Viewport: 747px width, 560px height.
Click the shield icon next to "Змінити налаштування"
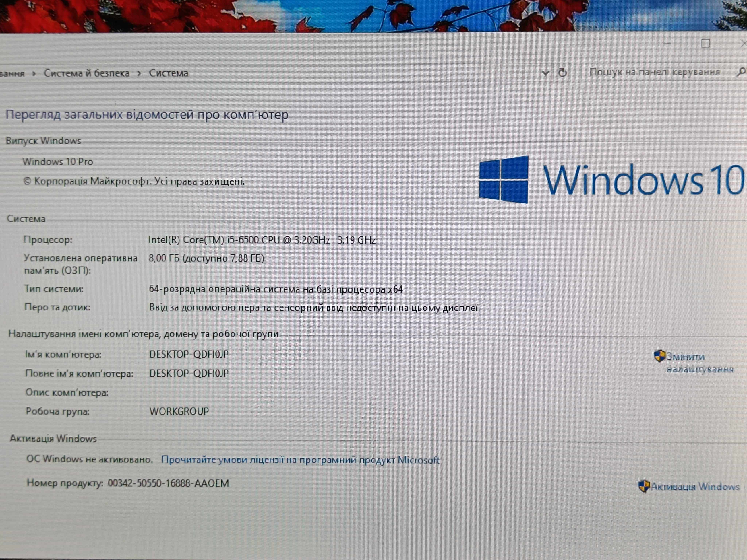tap(659, 356)
